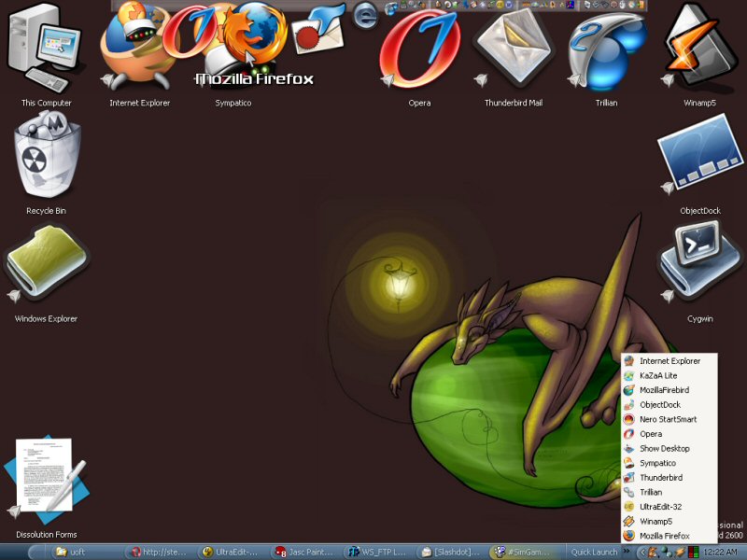Choose Nero StartSmart from the popup list
This screenshot has height=560, width=747.
(667, 419)
